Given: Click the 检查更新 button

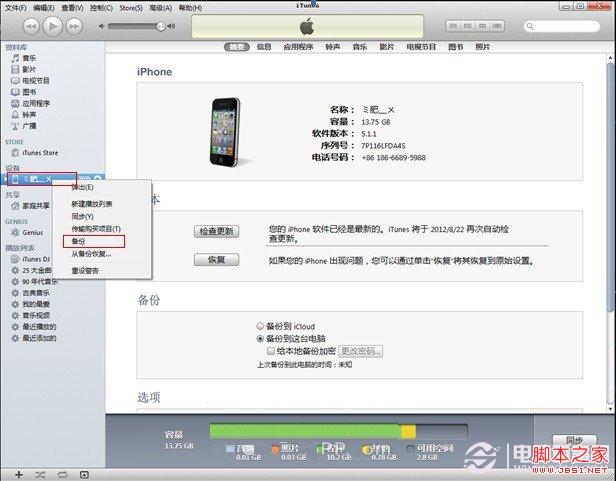Looking at the screenshot, I should [x=216, y=231].
